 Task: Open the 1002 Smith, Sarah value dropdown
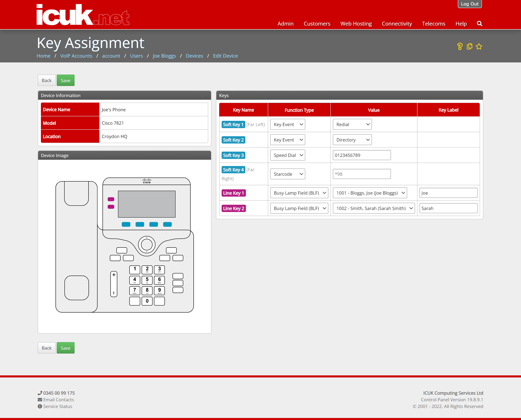pyautogui.click(x=374, y=208)
